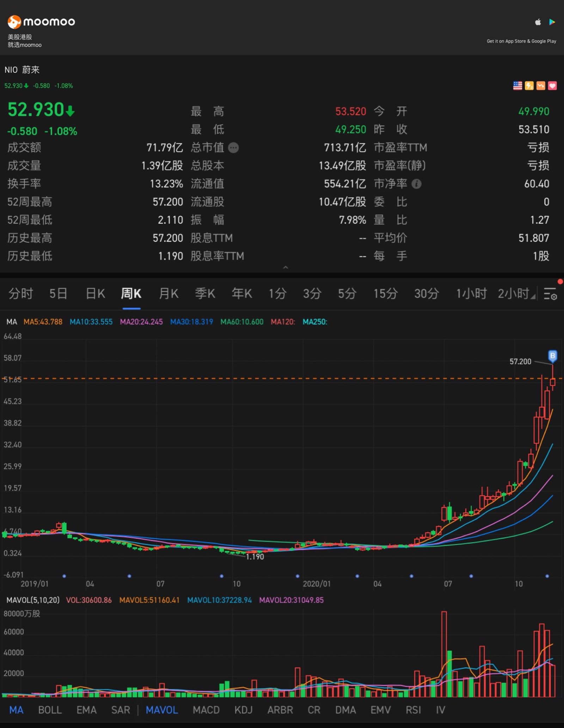
Task: Toggle the KDJ indicator
Action: 244,710
